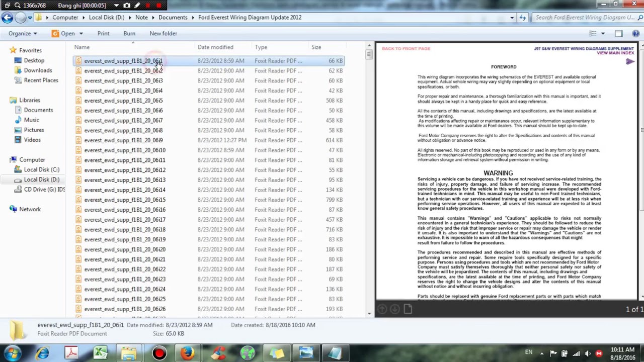Image resolution: width=644 pixels, height=362 pixels.
Task: Select Recent Places under Favorites
Action: tap(41, 80)
